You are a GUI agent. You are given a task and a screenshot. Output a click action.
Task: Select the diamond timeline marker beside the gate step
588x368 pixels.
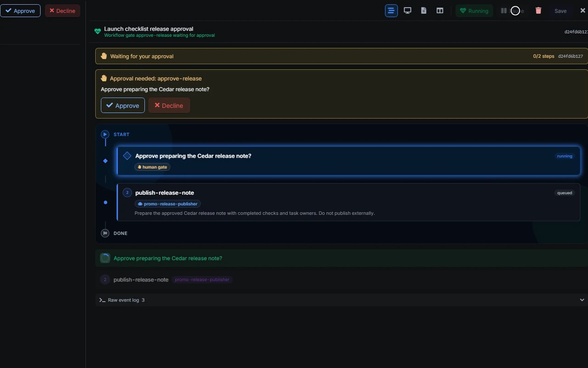[105, 161]
